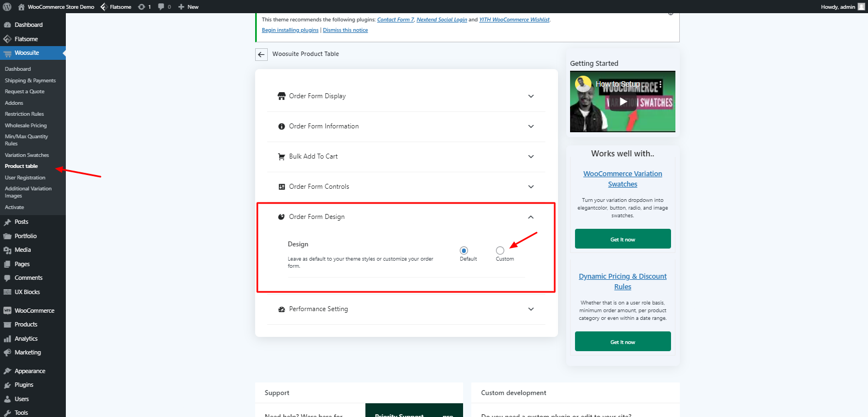Open Dynamic Pricing & Discount Rules link
Screen dimensions: 868x417
coord(623,281)
